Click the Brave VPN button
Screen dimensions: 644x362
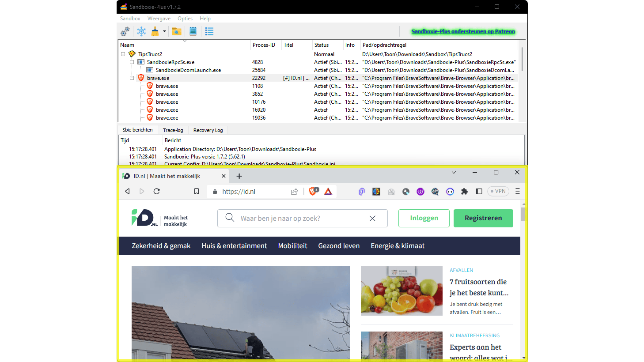tap(498, 191)
